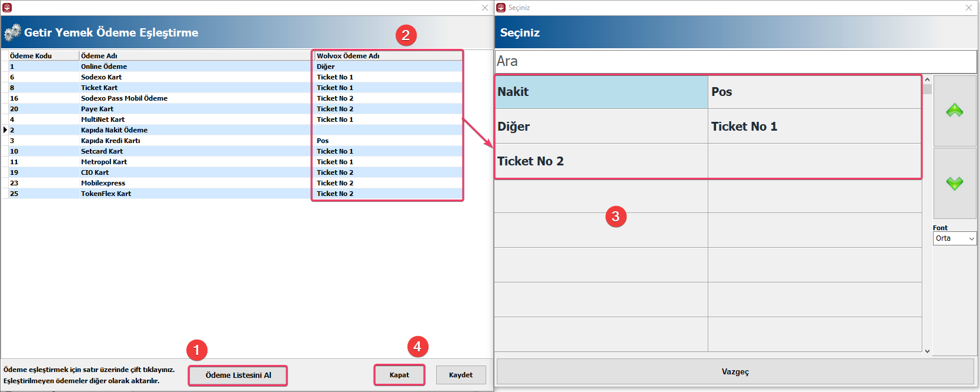
Task: Close the Seçiniz window
Action: (x=968, y=8)
